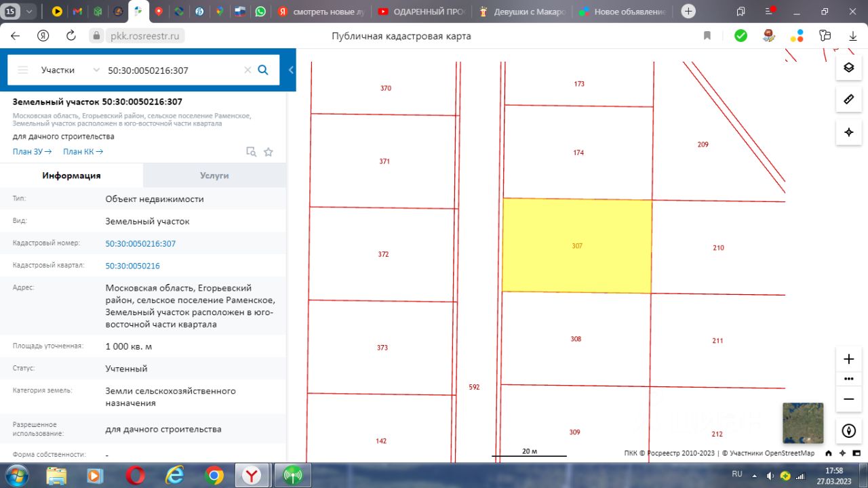Switch basemap using the satellite thumbnail
Image resolution: width=868 pixels, height=488 pixels.
(x=803, y=423)
